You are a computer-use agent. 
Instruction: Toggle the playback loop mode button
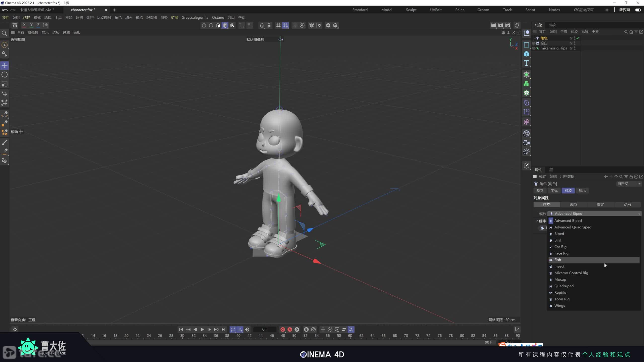click(233, 329)
